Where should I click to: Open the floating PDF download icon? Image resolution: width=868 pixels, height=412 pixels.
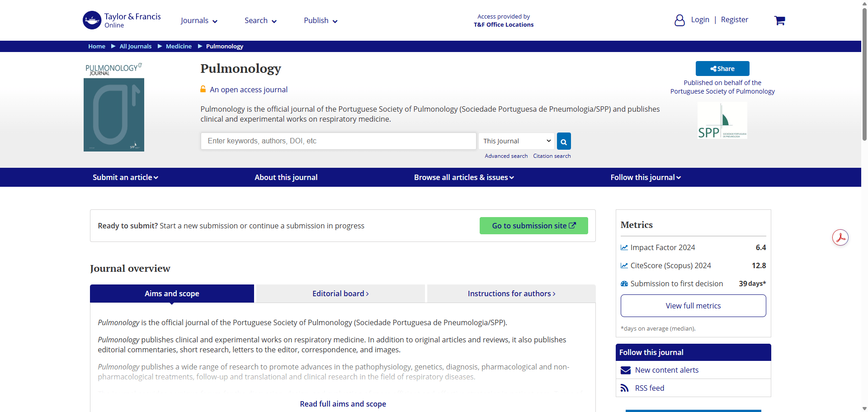(840, 237)
